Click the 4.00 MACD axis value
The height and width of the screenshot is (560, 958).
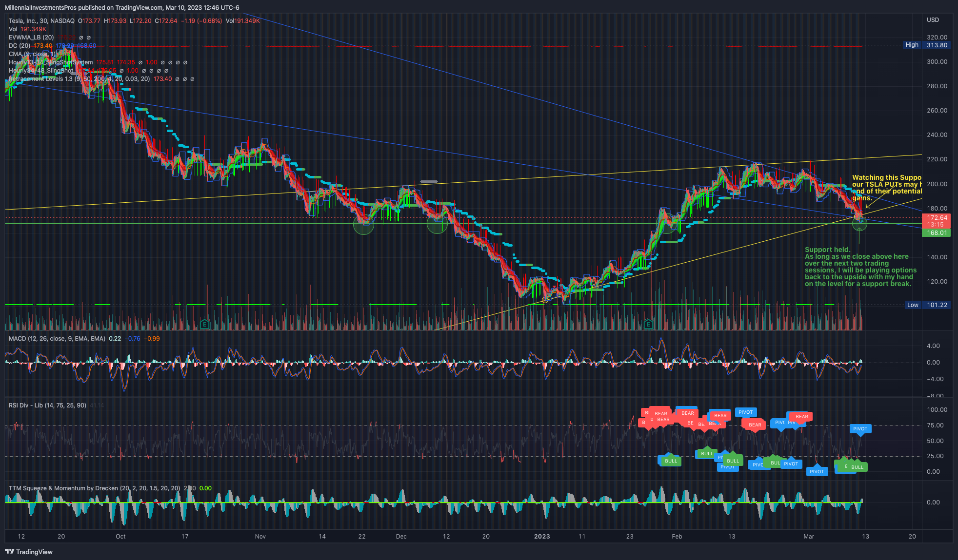tap(933, 346)
